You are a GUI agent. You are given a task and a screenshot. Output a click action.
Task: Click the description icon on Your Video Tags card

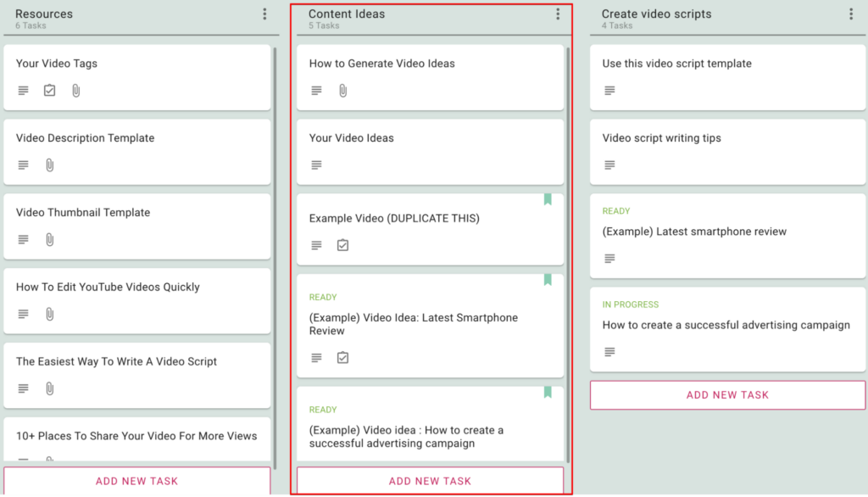click(x=23, y=90)
